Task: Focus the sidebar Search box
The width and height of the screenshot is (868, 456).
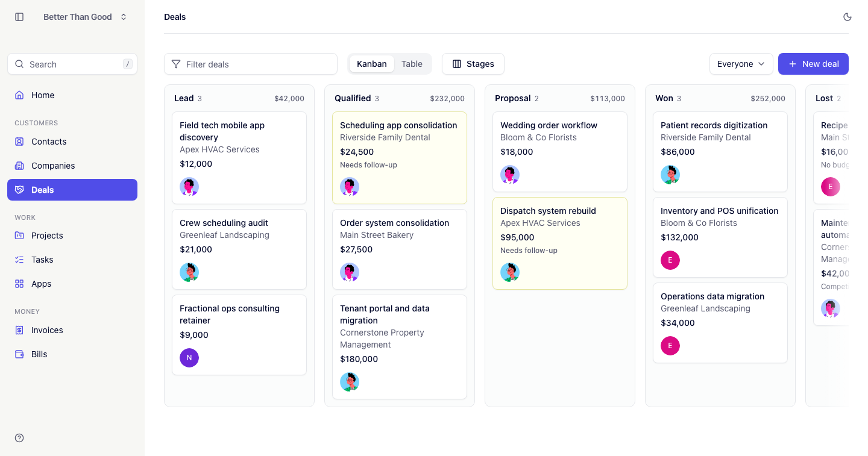Action: click(x=72, y=64)
